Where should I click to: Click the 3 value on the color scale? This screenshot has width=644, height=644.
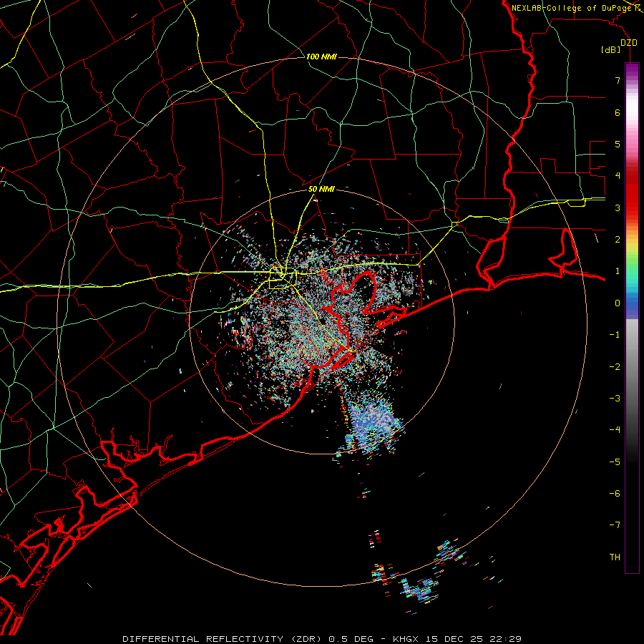[x=618, y=208]
